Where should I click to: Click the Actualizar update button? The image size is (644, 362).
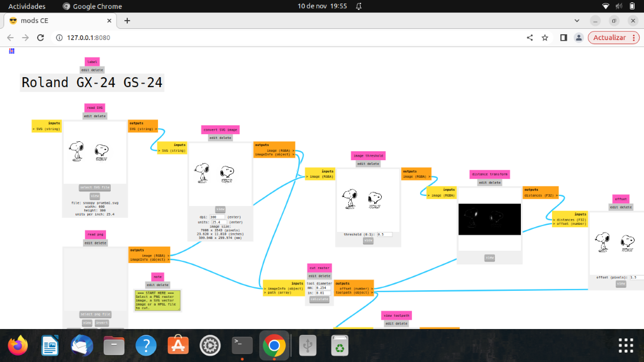pyautogui.click(x=609, y=37)
